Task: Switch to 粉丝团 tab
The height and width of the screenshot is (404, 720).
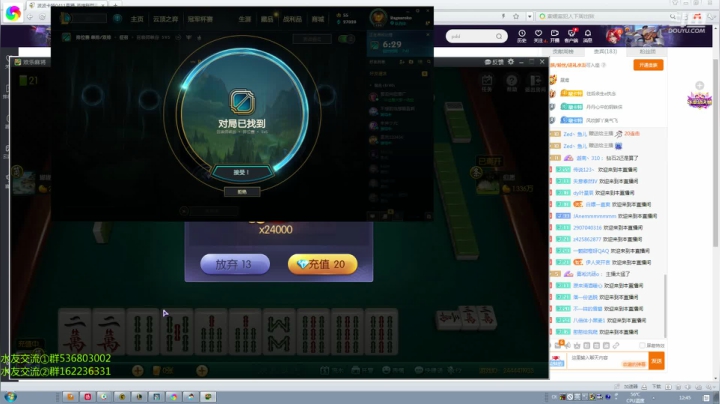Action: (x=647, y=51)
